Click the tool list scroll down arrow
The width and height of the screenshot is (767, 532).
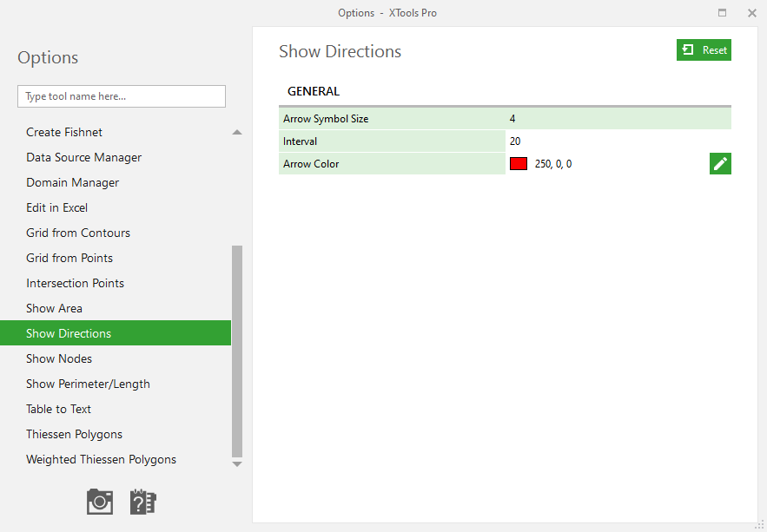click(x=237, y=464)
